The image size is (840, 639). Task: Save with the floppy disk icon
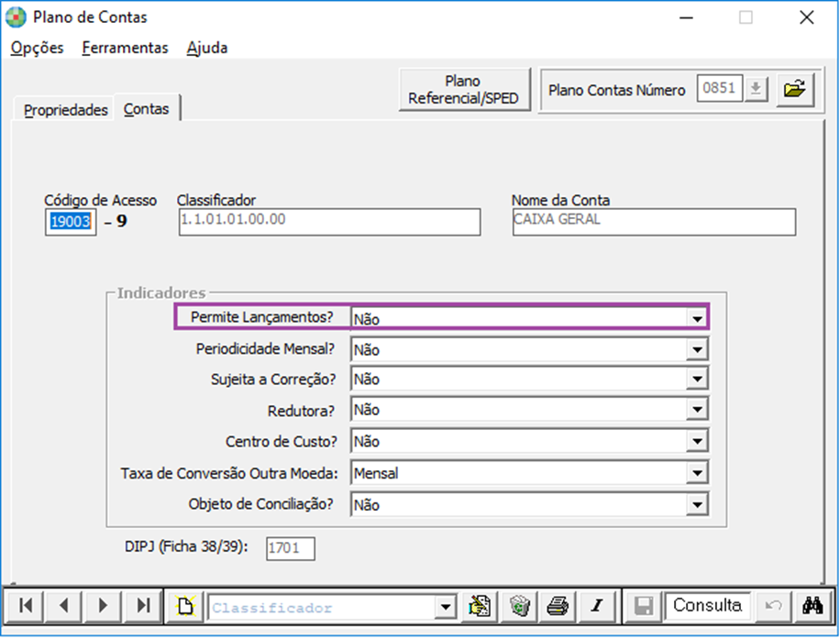coord(644,606)
